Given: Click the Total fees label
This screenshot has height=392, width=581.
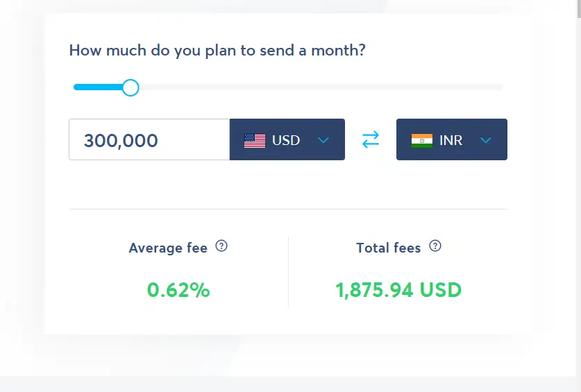Looking at the screenshot, I should (x=388, y=248).
